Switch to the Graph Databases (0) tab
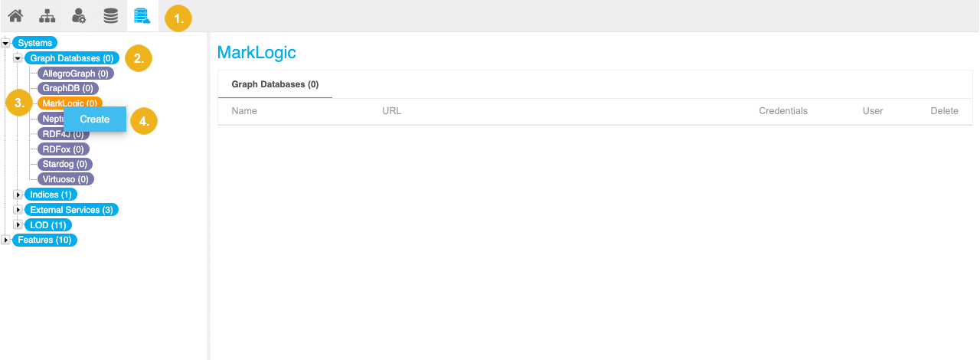Image resolution: width=980 pixels, height=360 pixels. [x=275, y=84]
